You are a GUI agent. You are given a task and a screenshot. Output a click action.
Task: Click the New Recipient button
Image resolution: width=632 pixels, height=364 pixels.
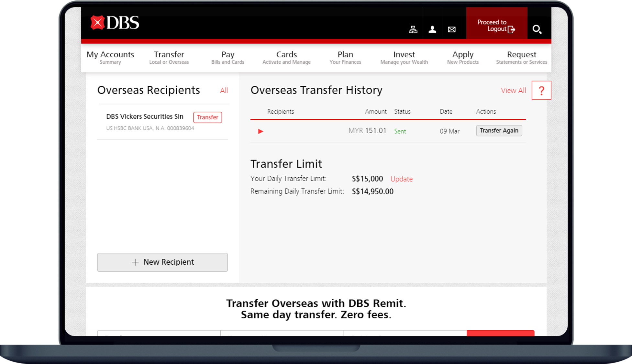162,262
